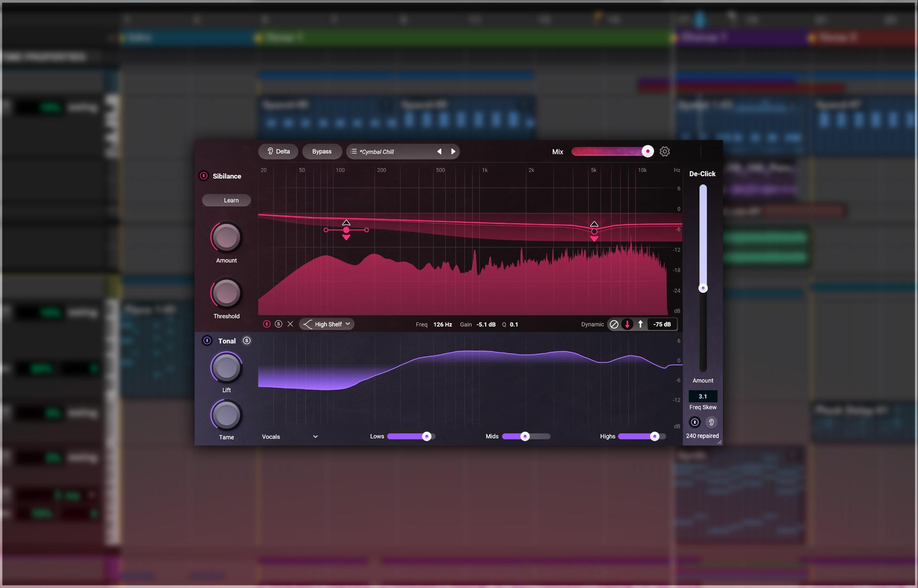The height and width of the screenshot is (588, 918).
Task: Click the Tonal Lift knob
Action: point(227,368)
